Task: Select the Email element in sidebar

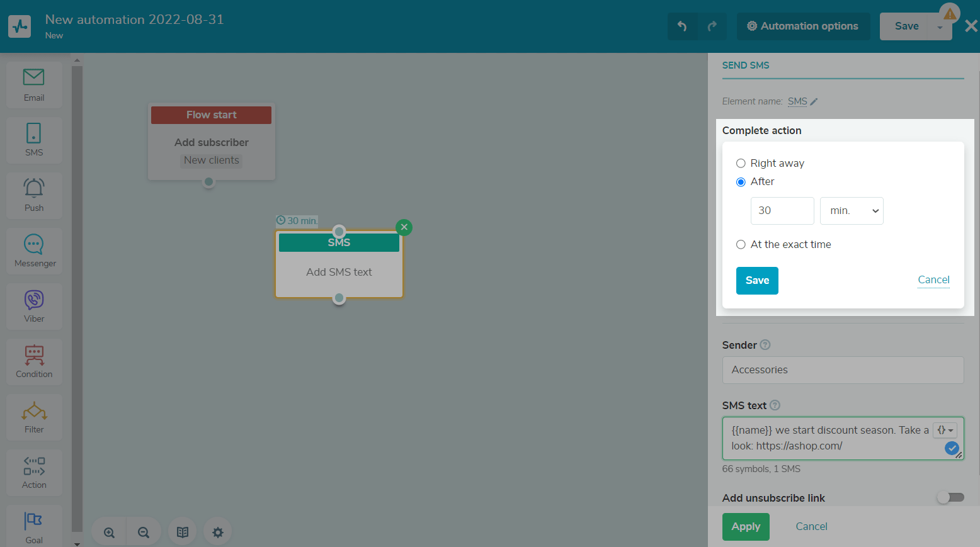Action: point(34,84)
